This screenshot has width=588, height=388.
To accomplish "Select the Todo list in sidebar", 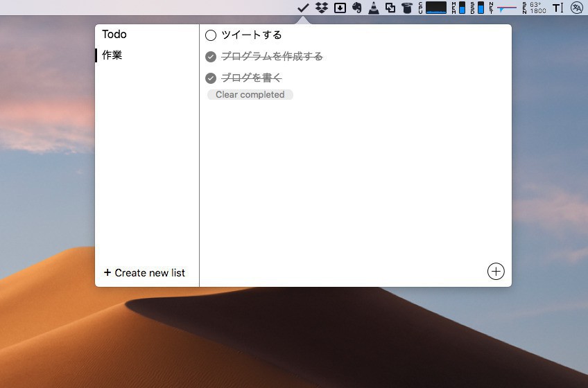I will coord(114,34).
